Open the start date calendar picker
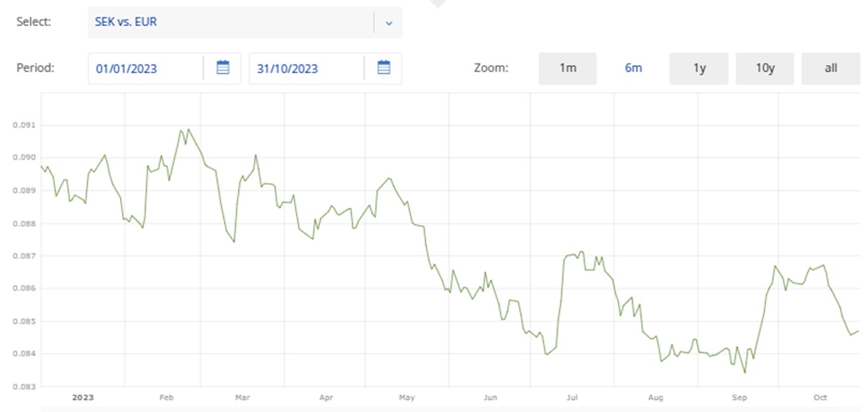 coord(223,68)
